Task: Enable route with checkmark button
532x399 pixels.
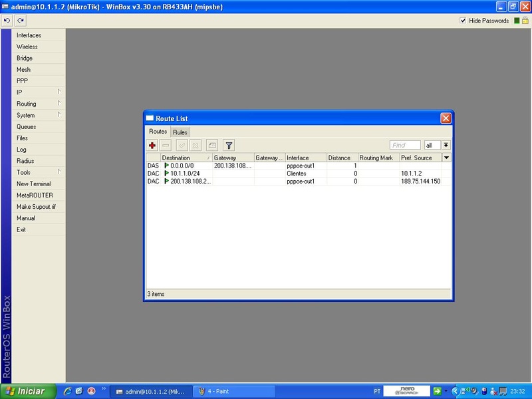Action: coord(182,146)
